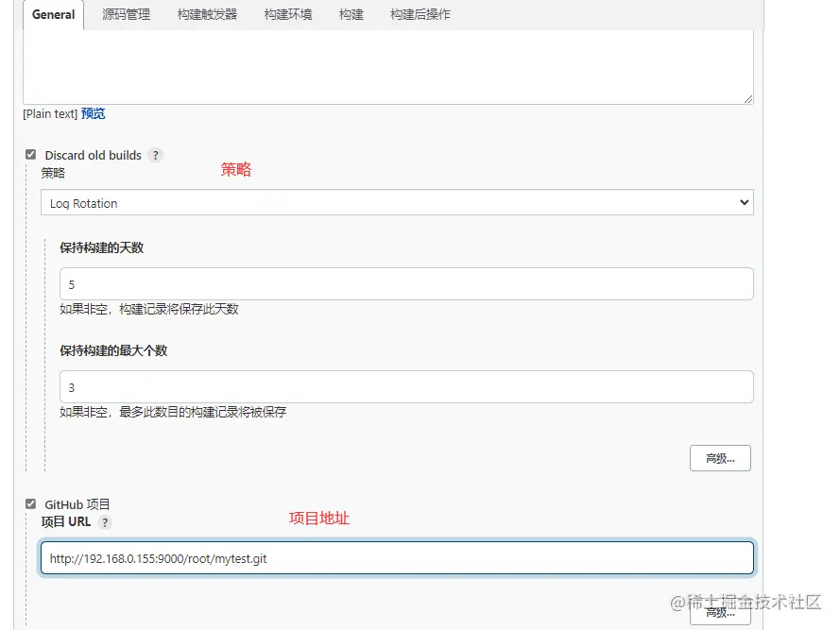This screenshot has height=630, width=840.
Task: Switch to the 构建触发器 tab
Action: (207, 14)
